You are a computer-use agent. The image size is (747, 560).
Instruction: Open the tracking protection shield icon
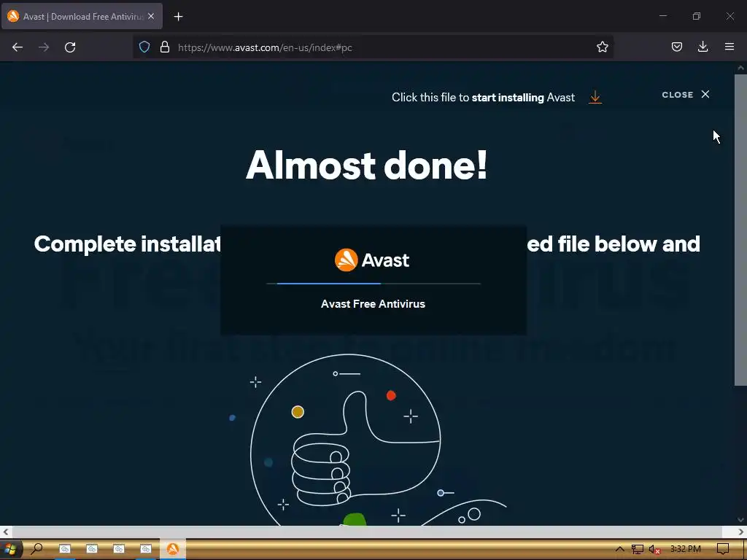[x=144, y=47]
